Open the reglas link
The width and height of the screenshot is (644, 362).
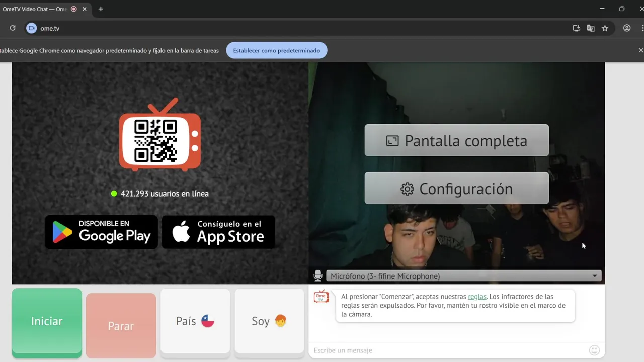pos(477,296)
